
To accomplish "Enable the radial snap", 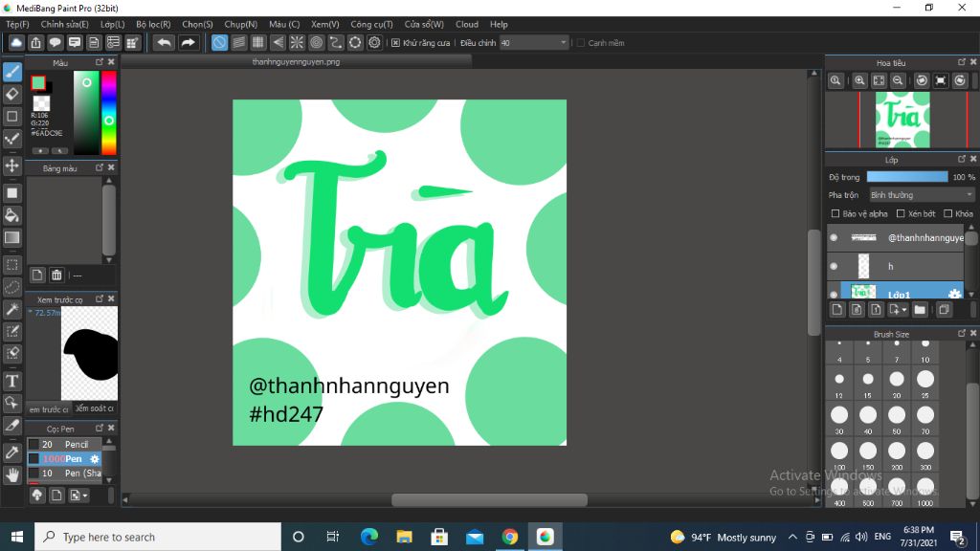I will pyautogui.click(x=297, y=42).
